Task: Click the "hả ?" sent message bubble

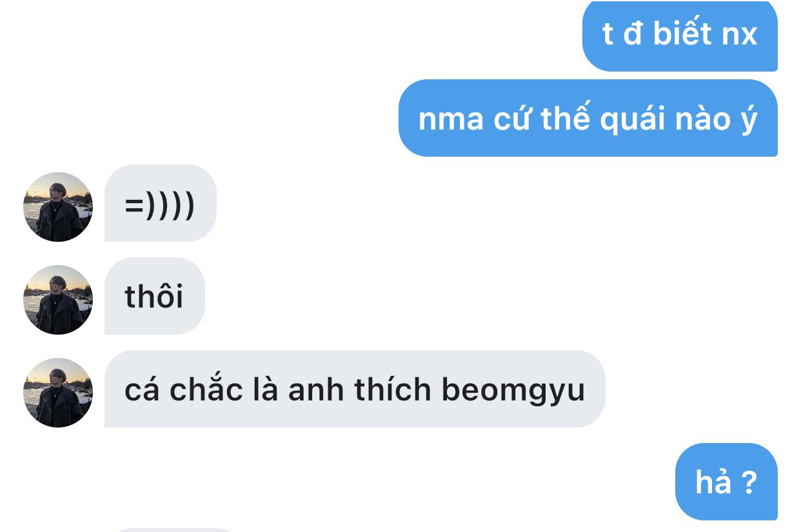Action: [726, 482]
